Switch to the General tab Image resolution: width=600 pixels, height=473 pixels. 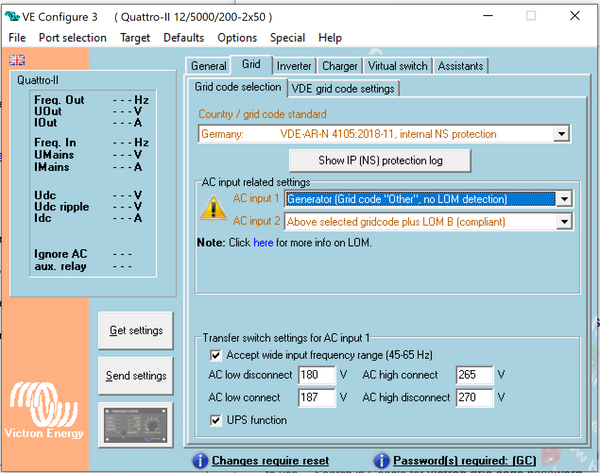pyautogui.click(x=209, y=66)
